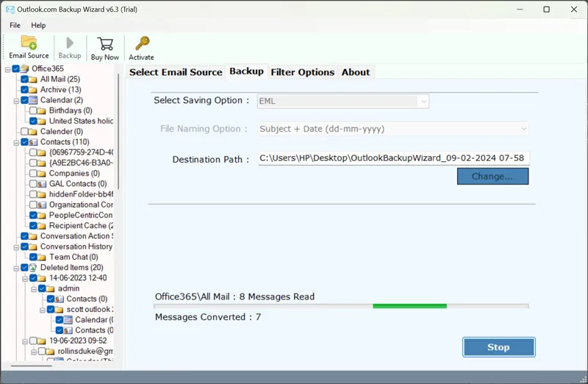Click the Activate key icon
This screenshot has height=384, width=588.
(x=142, y=43)
